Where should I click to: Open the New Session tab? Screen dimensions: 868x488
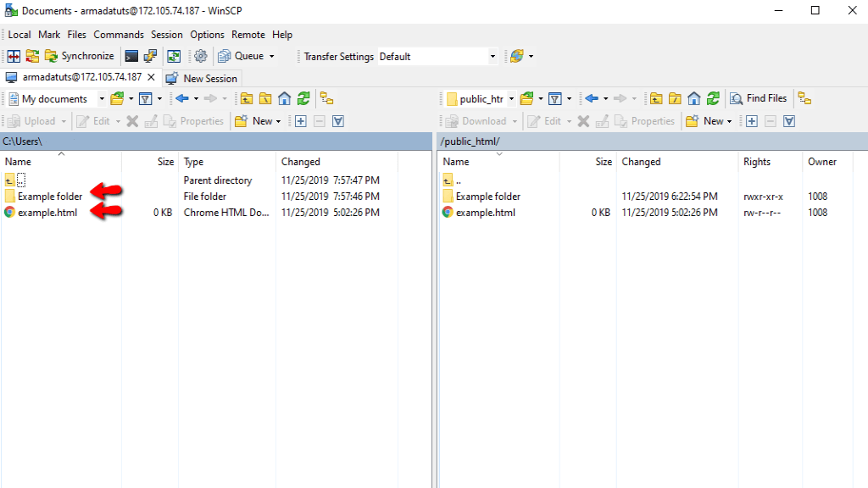(x=203, y=78)
